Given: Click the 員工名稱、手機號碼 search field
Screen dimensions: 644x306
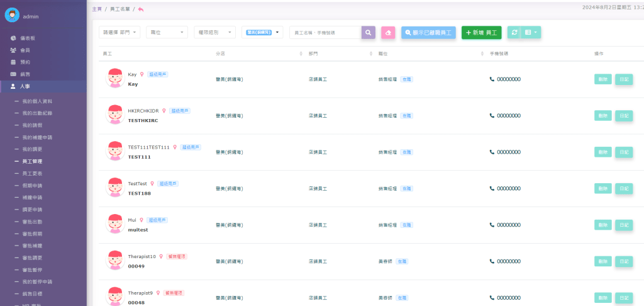Looking at the screenshot, I should pyautogui.click(x=325, y=32).
